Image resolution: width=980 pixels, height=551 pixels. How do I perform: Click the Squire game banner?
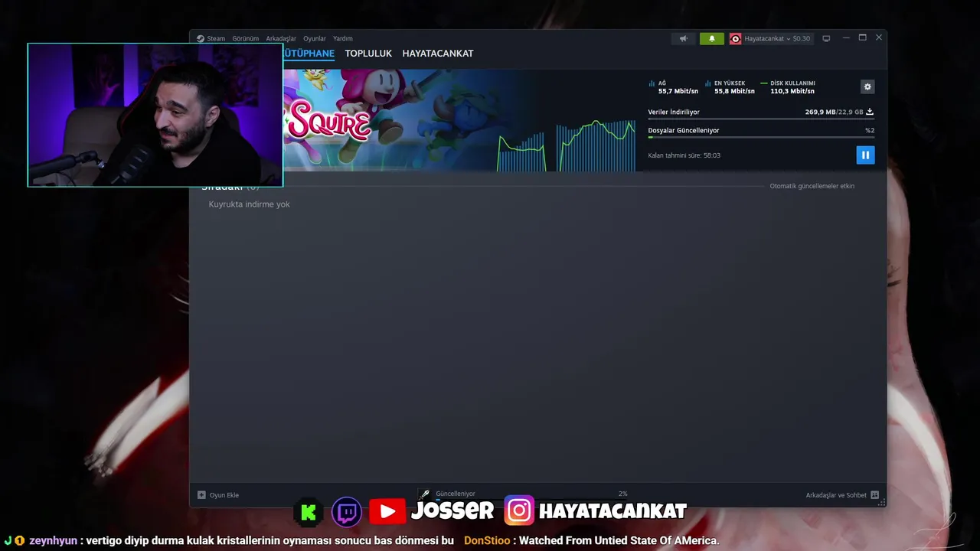390,119
